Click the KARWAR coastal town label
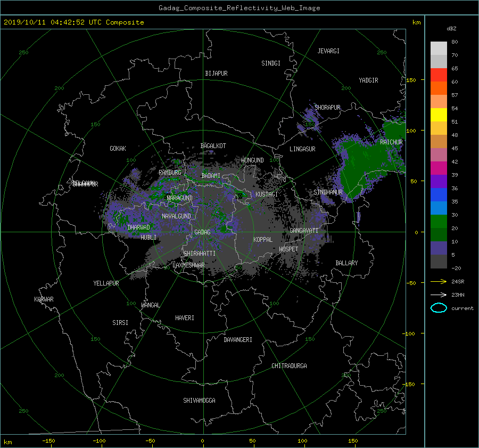The width and height of the screenshot is (479, 448). 44,299
